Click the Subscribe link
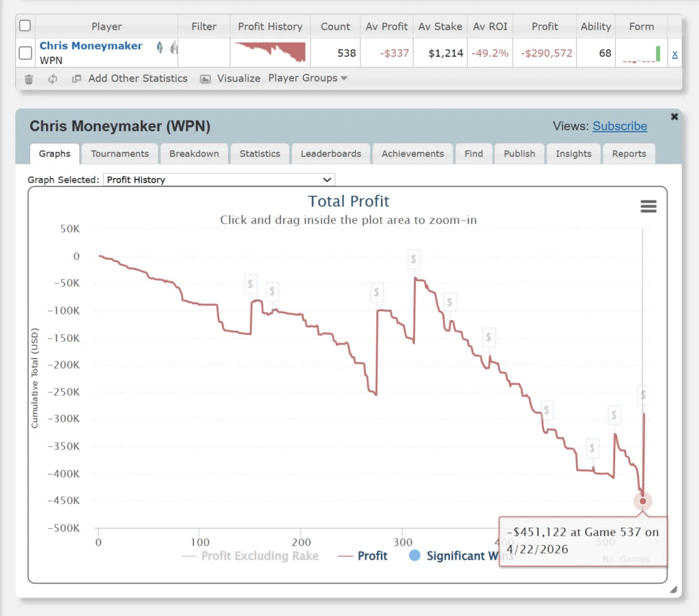Screen dimensions: 699x616 tap(619, 126)
